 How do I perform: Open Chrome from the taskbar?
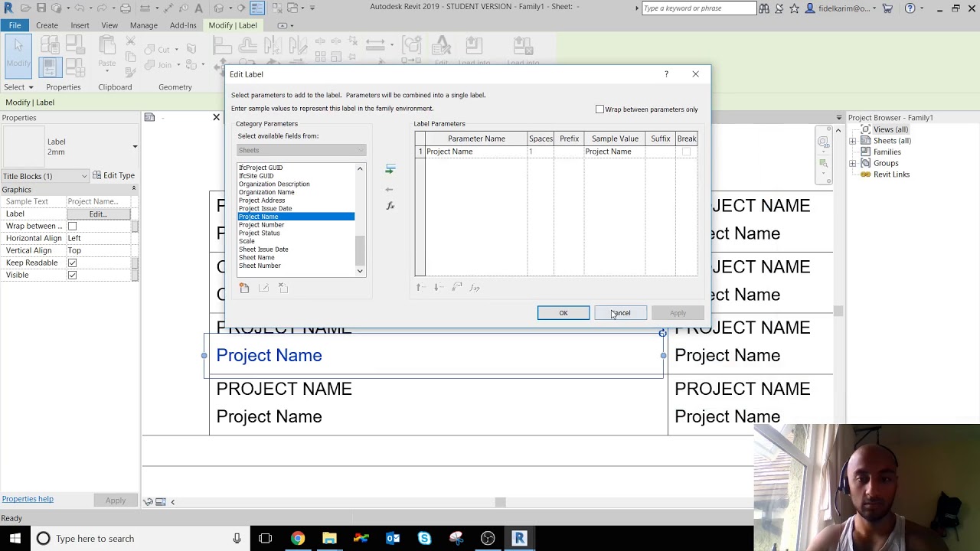tap(297, 538)
